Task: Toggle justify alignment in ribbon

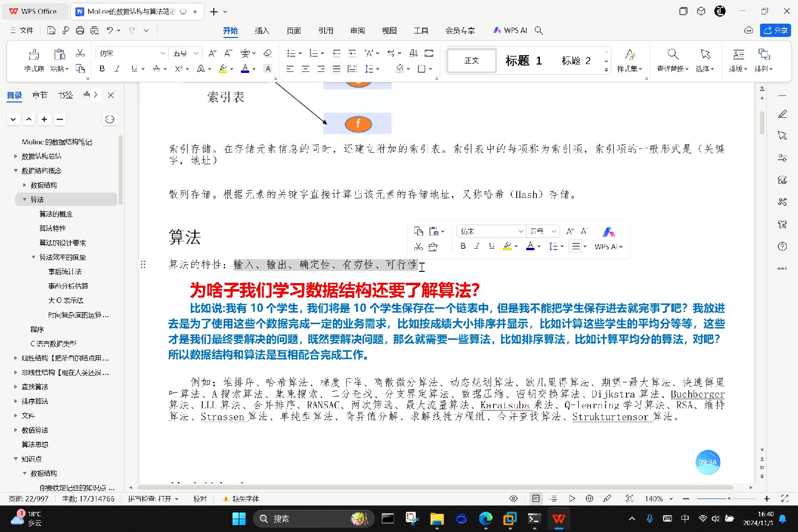Action: pyautogui.click(x=336, y=68)
